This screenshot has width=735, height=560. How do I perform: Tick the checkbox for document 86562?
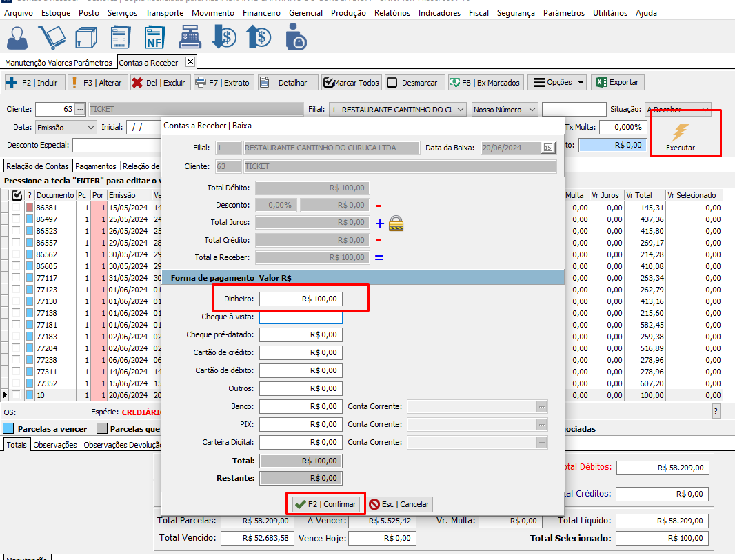click(16, 254)
